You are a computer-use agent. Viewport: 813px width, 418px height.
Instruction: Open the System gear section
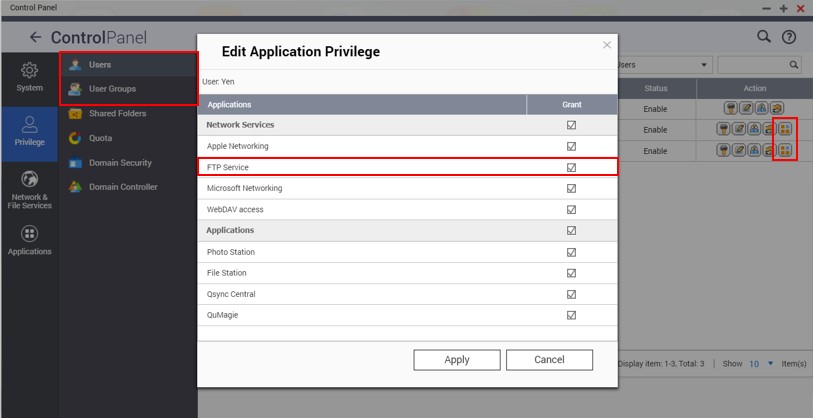30,77
